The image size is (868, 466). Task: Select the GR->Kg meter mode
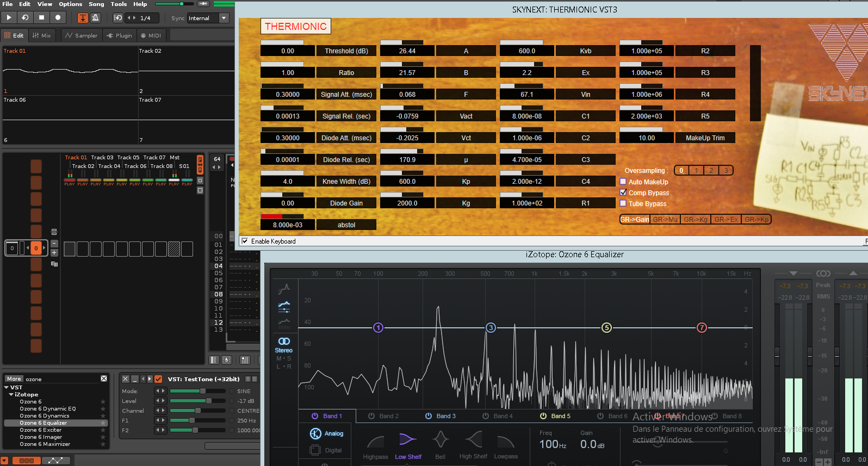point(696,220)
